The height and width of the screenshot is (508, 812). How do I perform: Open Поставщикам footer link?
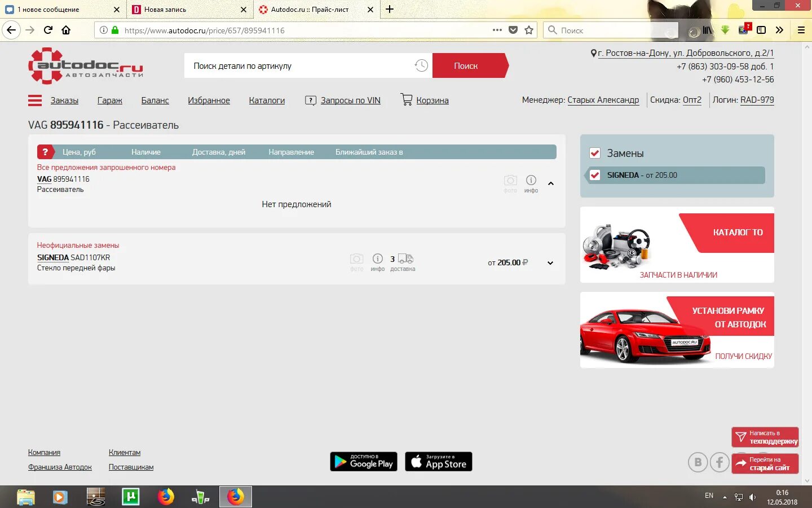pos(131,467)
